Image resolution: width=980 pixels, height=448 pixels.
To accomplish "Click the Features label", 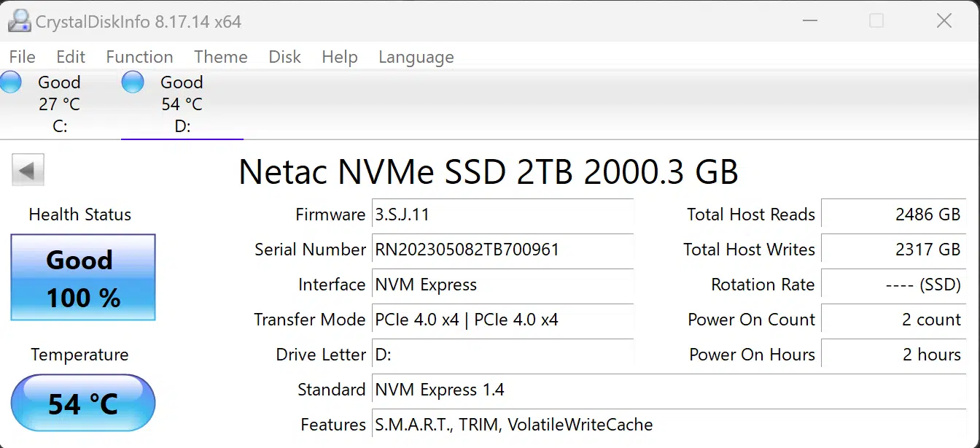I will tap(333, 425).
